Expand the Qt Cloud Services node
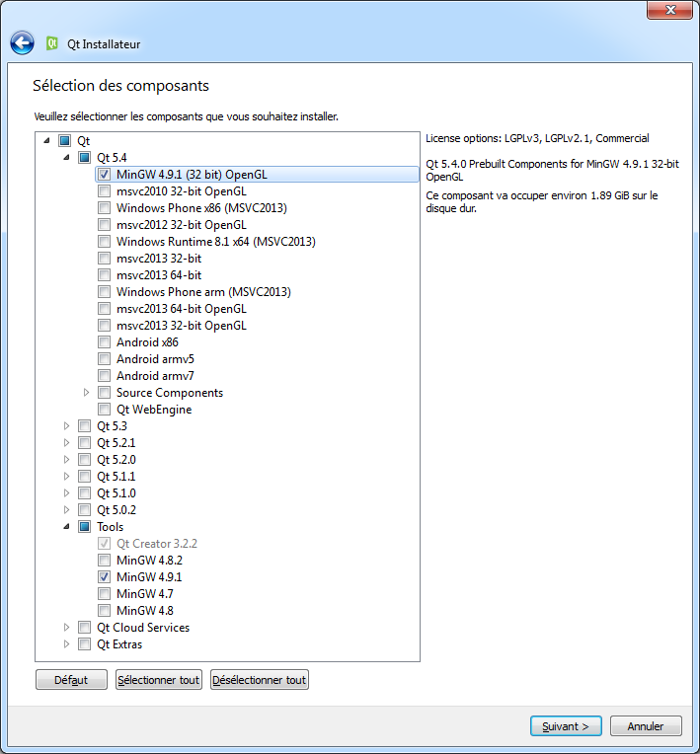Viewport: 700px width, 754px height. 66,628
